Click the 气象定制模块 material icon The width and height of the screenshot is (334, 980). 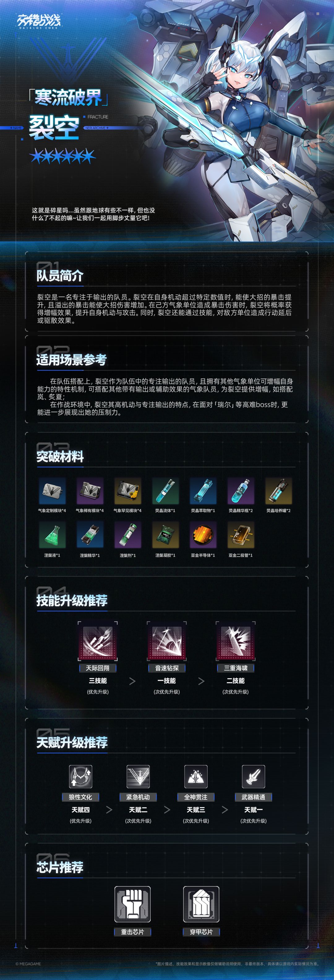click(52, 491)
